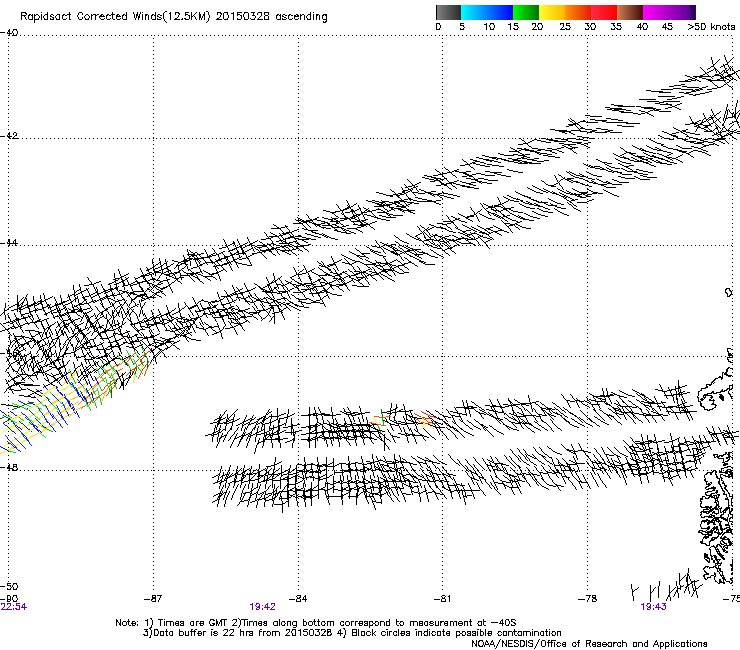Click the longitude axis label -81

coord(443,599)
